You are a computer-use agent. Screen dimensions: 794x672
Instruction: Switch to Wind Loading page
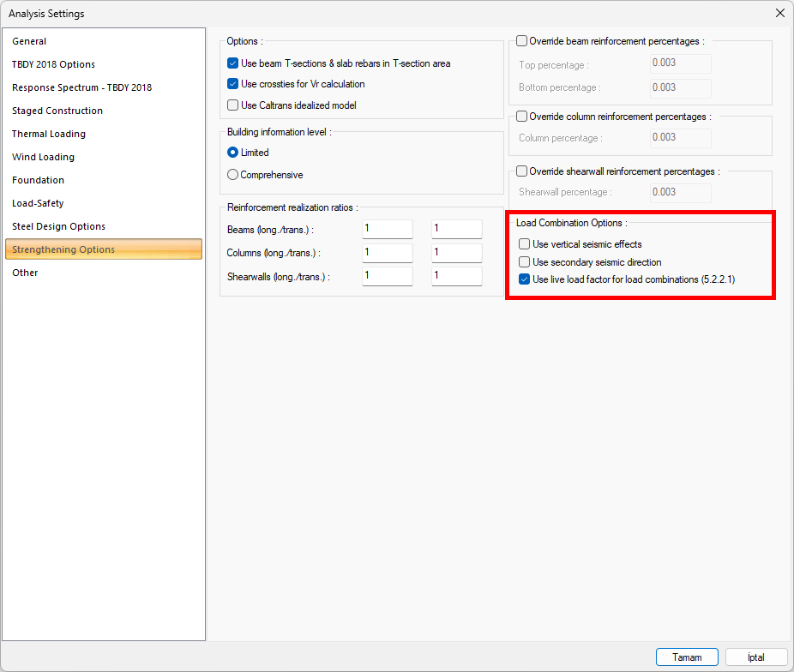[43, 157]
